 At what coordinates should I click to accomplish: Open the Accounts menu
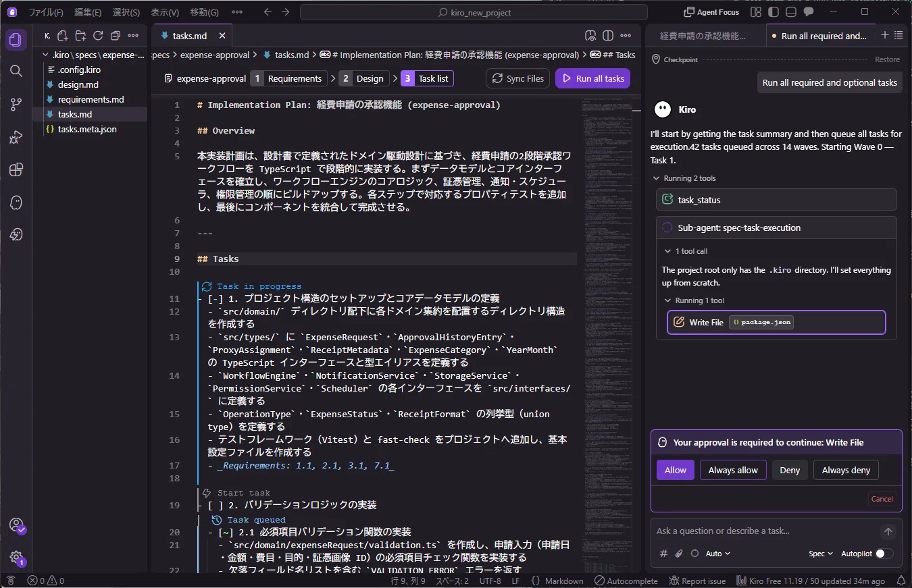coord(16,525)
